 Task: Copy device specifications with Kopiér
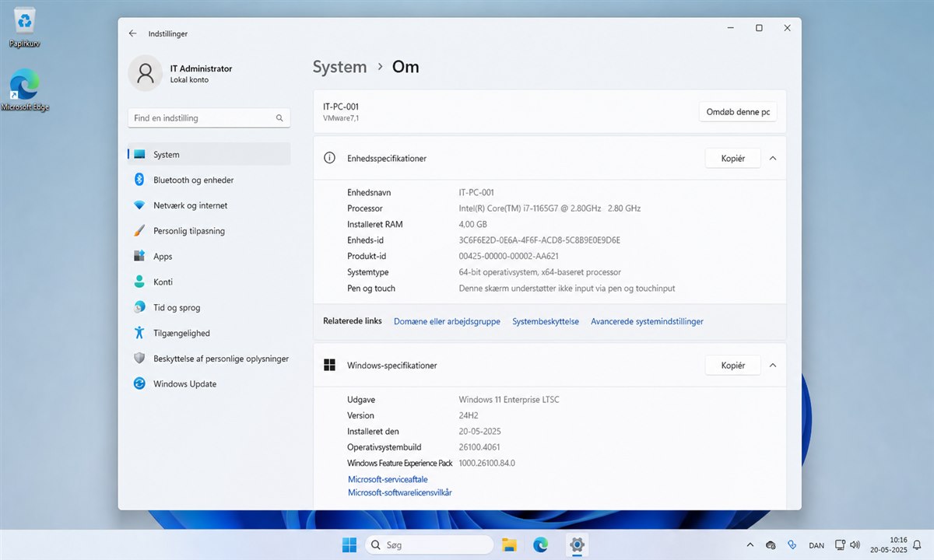[732, 158]
